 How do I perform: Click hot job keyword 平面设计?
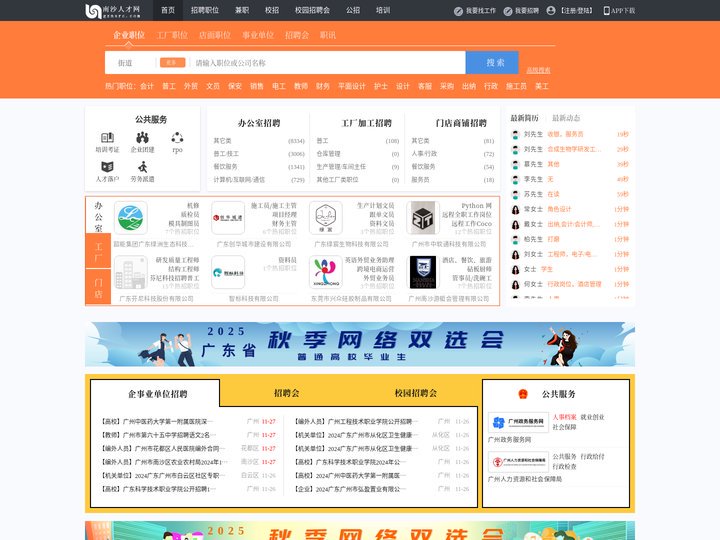352,86
